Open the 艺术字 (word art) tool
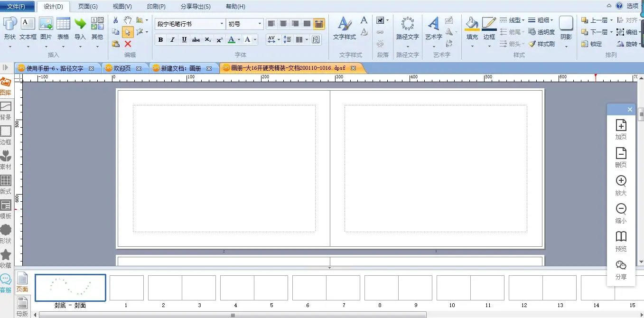Viewport: 644px width, 318px height. pos(433,24)
